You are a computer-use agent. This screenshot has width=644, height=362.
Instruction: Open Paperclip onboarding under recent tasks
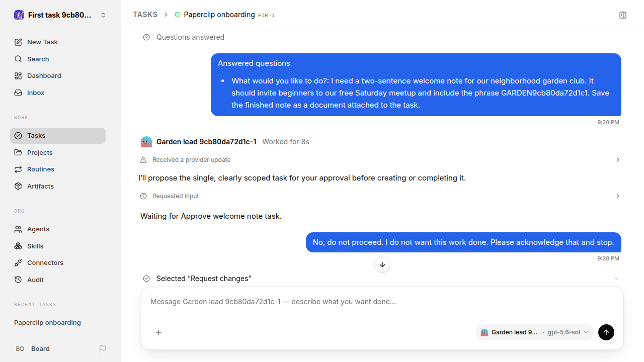point(58,323)
